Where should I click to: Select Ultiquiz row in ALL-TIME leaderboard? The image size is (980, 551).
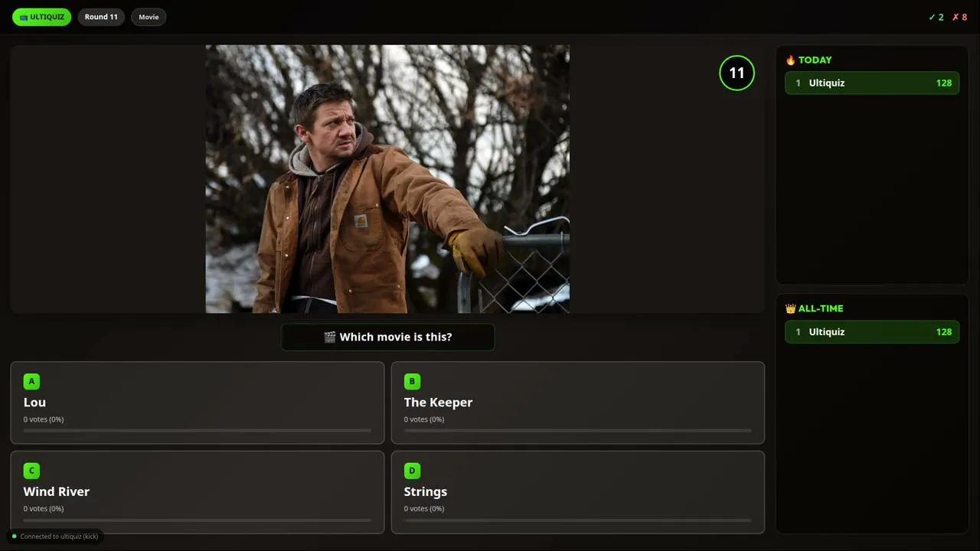coord(872,331)
